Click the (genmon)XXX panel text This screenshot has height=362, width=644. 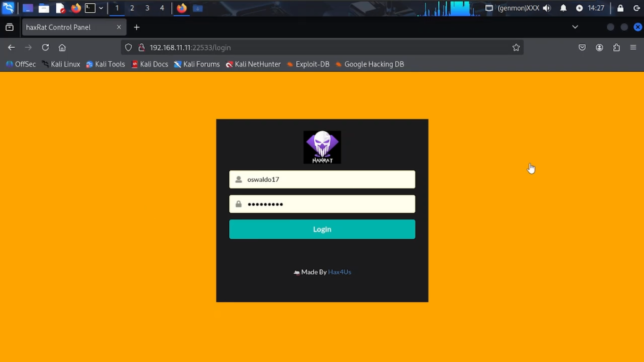518,8
